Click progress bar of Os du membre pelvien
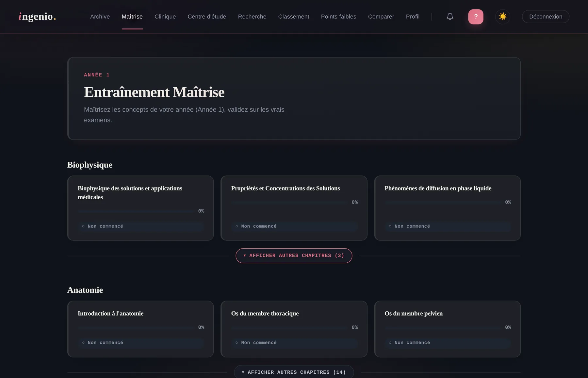This screenshot has height=378, width=588. pyautogui.click(x=443, y=327)
